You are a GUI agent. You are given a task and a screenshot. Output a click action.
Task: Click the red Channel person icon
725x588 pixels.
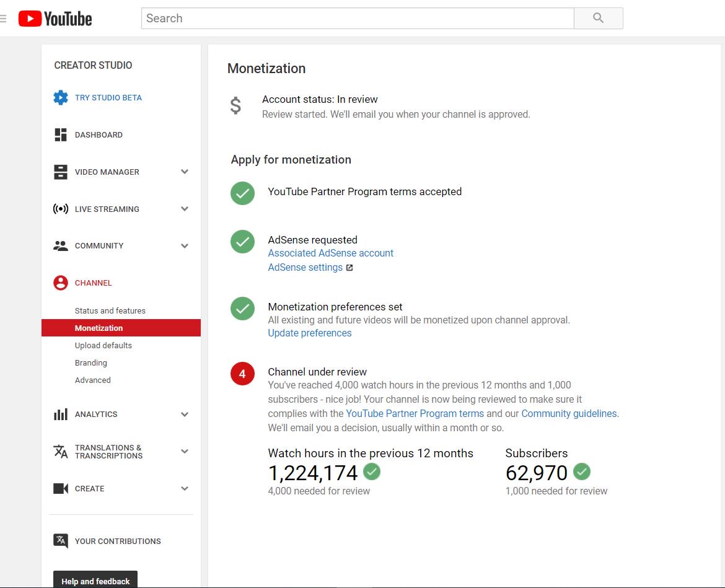(61, 283)
